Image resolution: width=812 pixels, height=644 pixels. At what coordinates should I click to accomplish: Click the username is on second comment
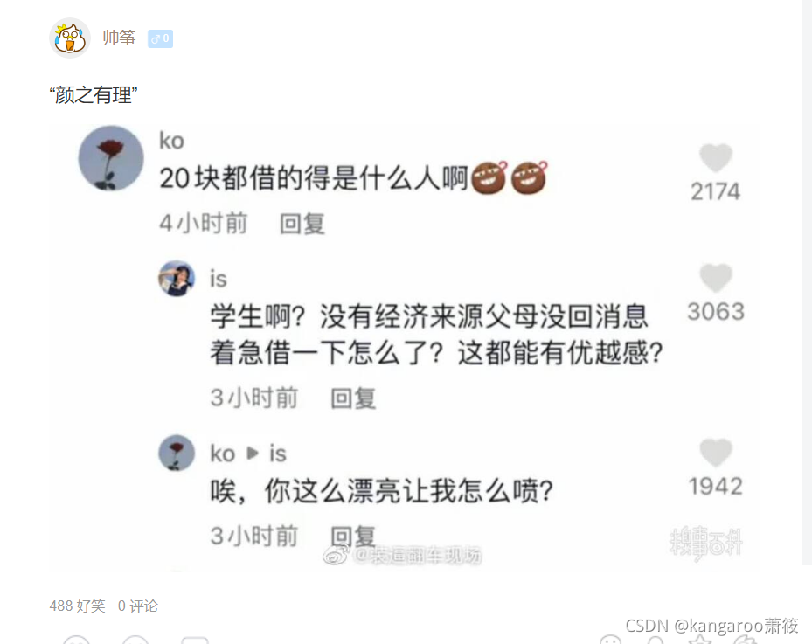tap(218, 279)
